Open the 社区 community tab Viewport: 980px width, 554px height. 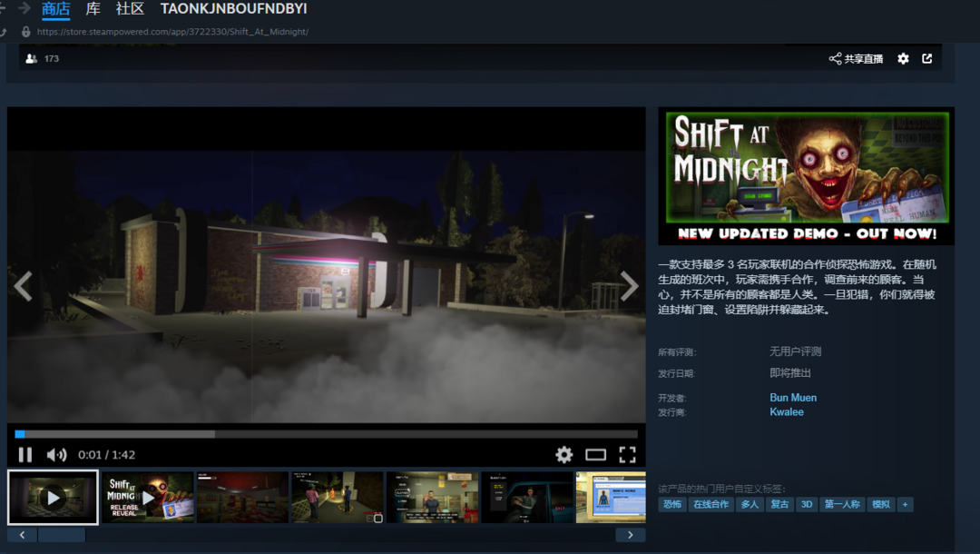pyautogui.click(x=130, y=9)
